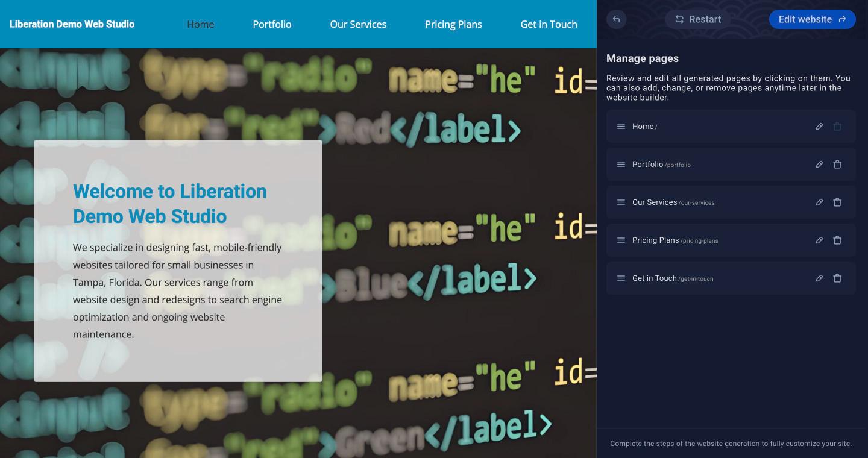Delete the Our Services page
This screenshot has height=458, width=868.
coord(837,202)
